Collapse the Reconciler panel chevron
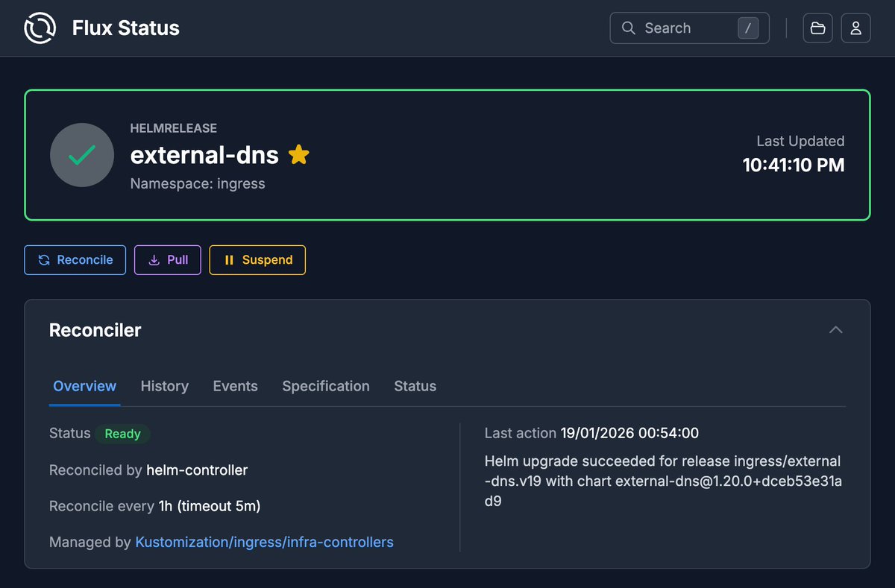The image size is (895, 588). point(836,329)
